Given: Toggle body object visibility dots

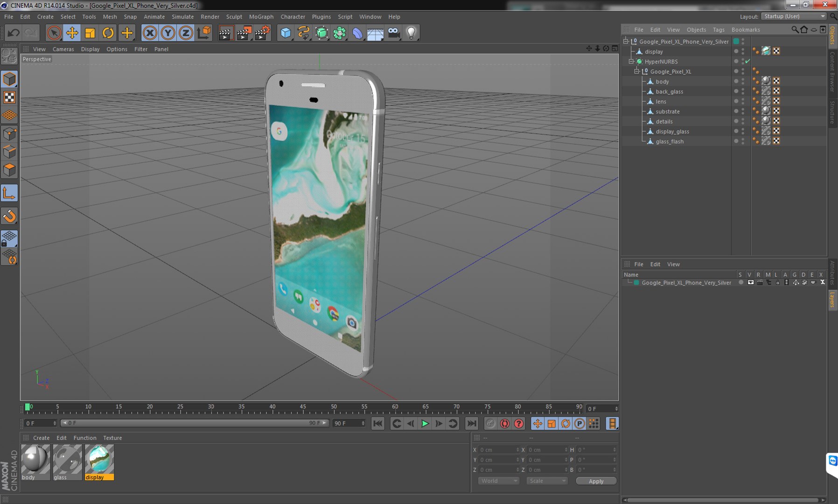Looking at the screenshot, I should point(743,81).
